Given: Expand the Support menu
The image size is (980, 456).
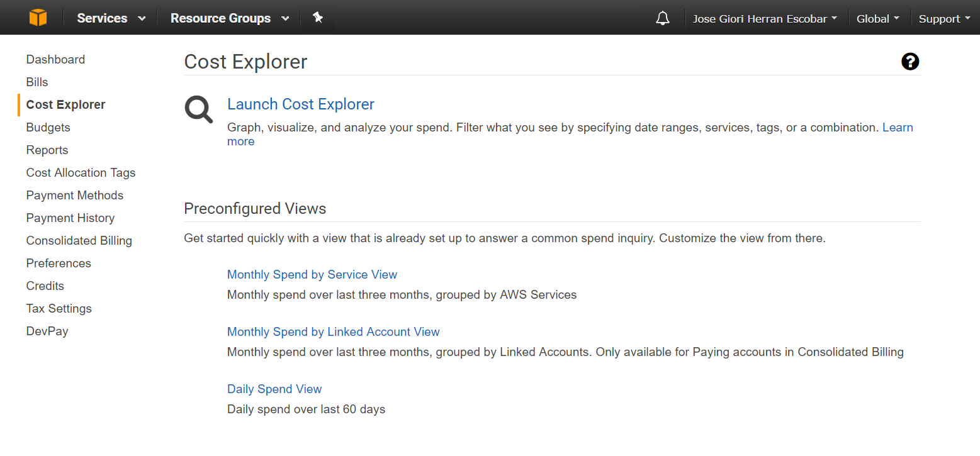Looking at the screenshot, I should (x=944, y=19).
